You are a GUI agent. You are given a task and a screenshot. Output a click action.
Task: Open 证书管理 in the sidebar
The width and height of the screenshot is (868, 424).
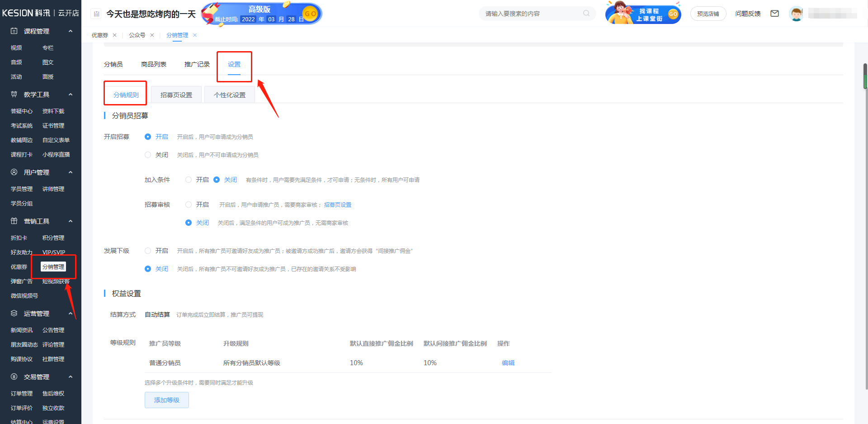(x=53, y=126)
